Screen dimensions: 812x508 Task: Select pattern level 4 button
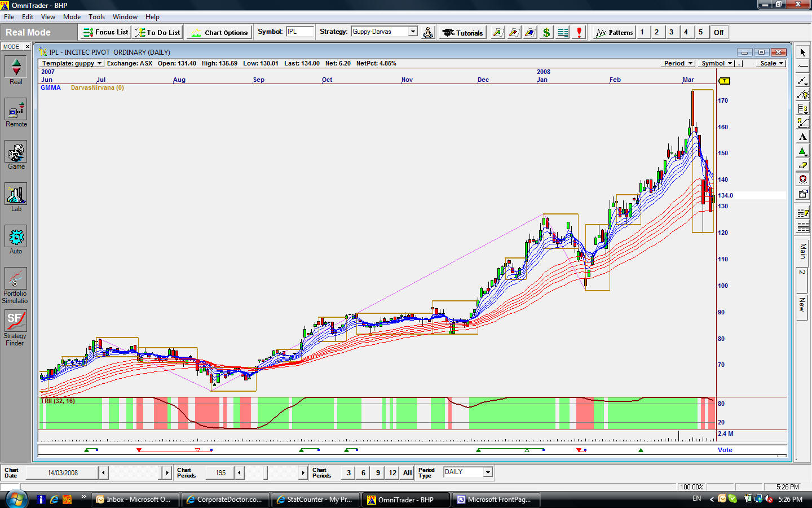(x=686, y=32)
